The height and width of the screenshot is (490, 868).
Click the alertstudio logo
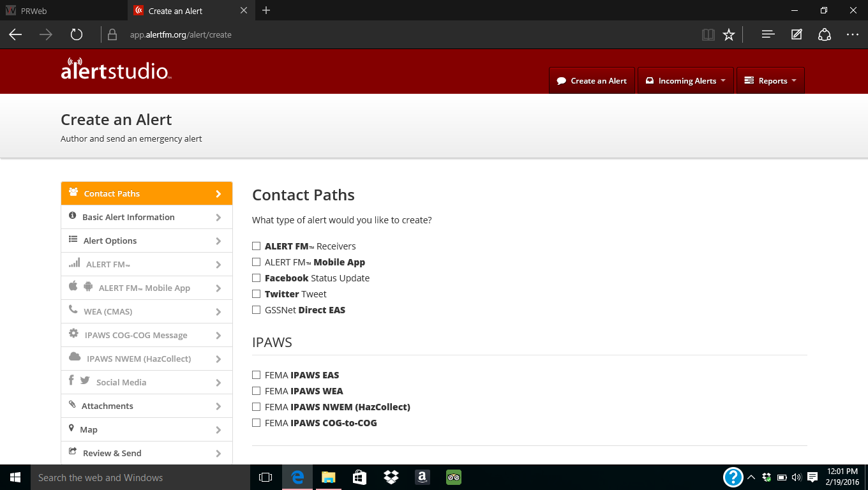(x=116, y=70)
